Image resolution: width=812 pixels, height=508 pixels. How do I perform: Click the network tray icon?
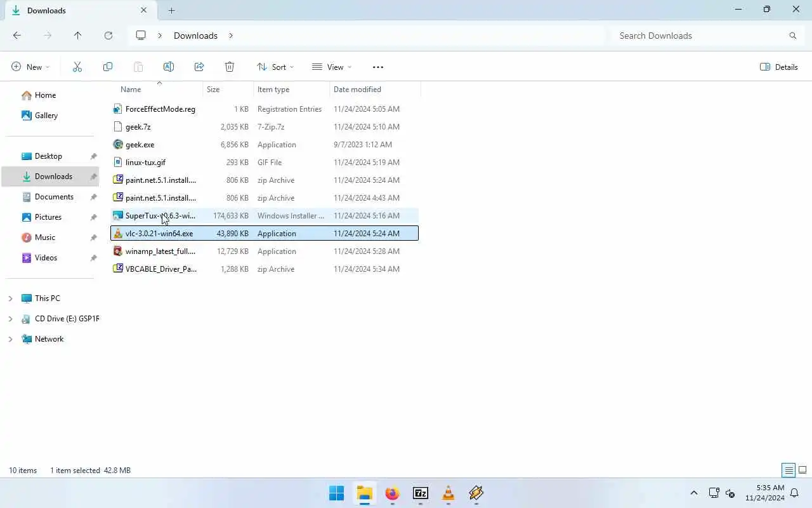pyautogui.click(x=714, y=493)
